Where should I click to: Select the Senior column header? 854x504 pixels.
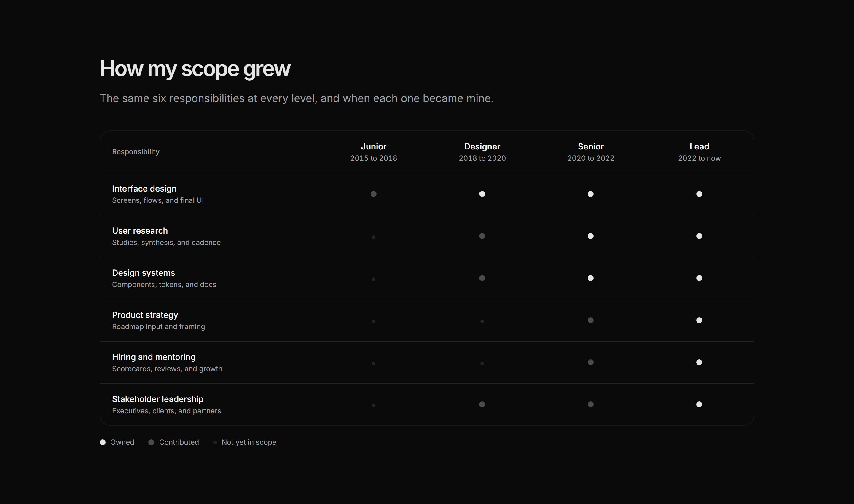591,152
